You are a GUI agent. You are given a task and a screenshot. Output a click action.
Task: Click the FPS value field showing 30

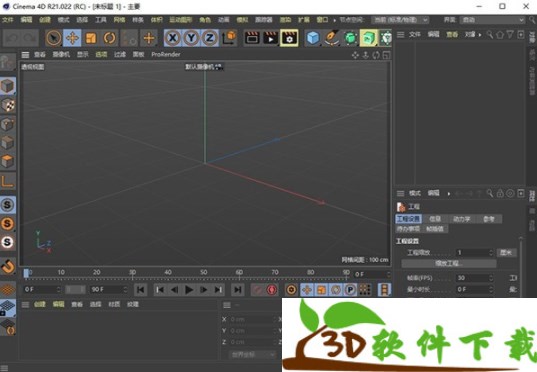pyautogui.click(x=474, y=278)
